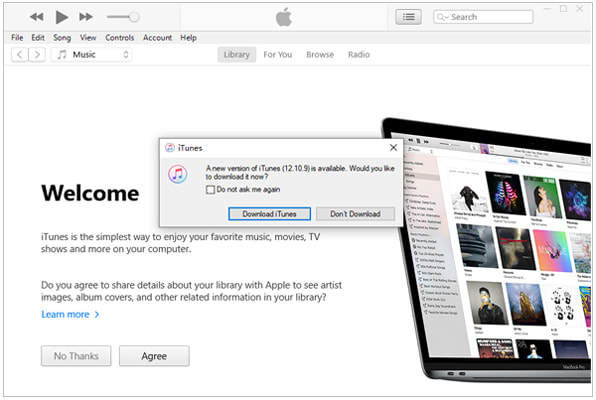Click the Welcome heading text

90,193
